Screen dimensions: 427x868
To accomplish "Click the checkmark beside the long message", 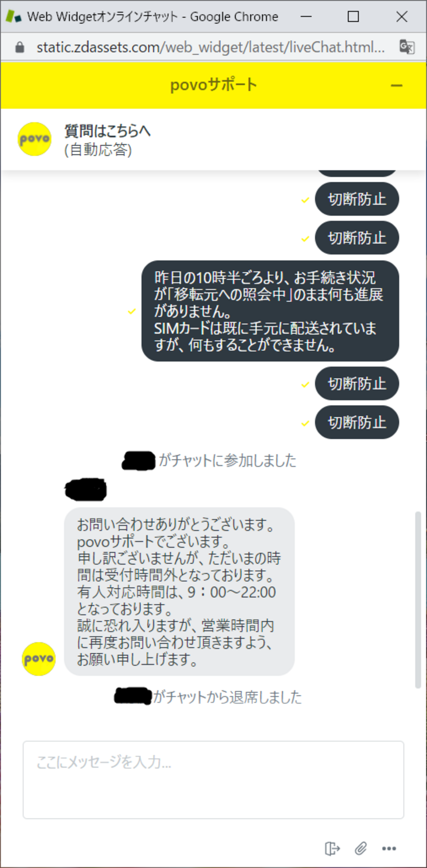I will 132,311.
